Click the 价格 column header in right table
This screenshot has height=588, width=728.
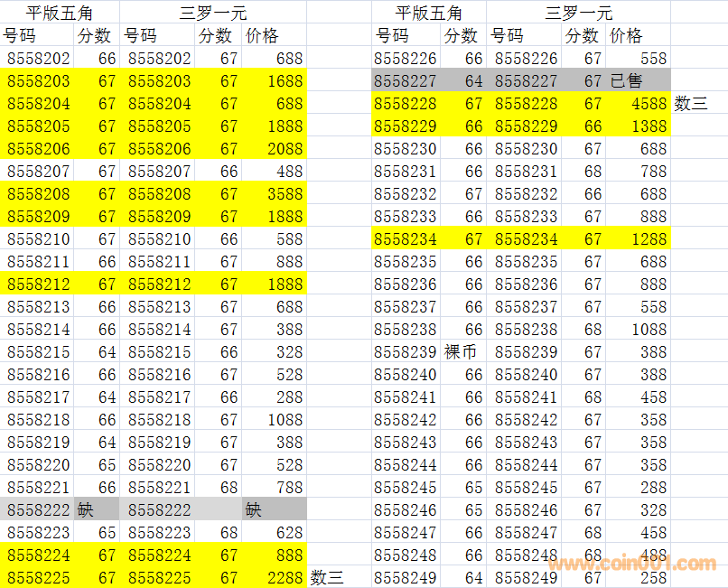[x=626, y=36]
